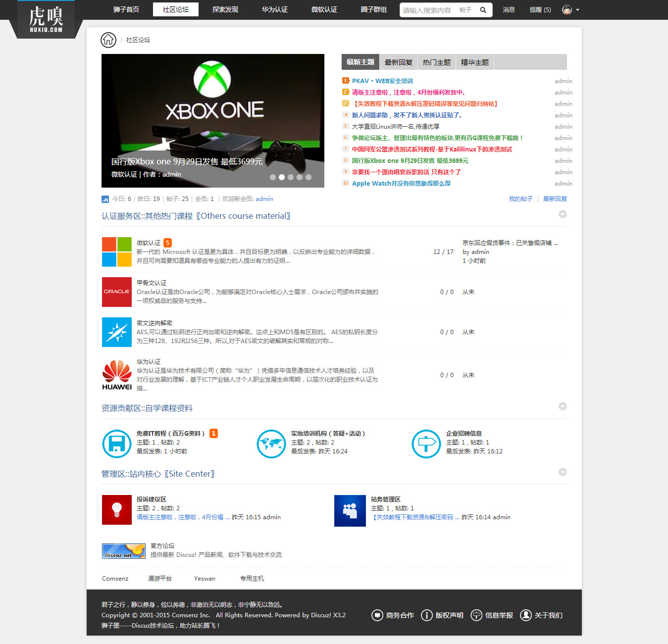Click the red lightbulb complaints forum icon
Screen dimensions: 668x644
click(x=117, y=510)
